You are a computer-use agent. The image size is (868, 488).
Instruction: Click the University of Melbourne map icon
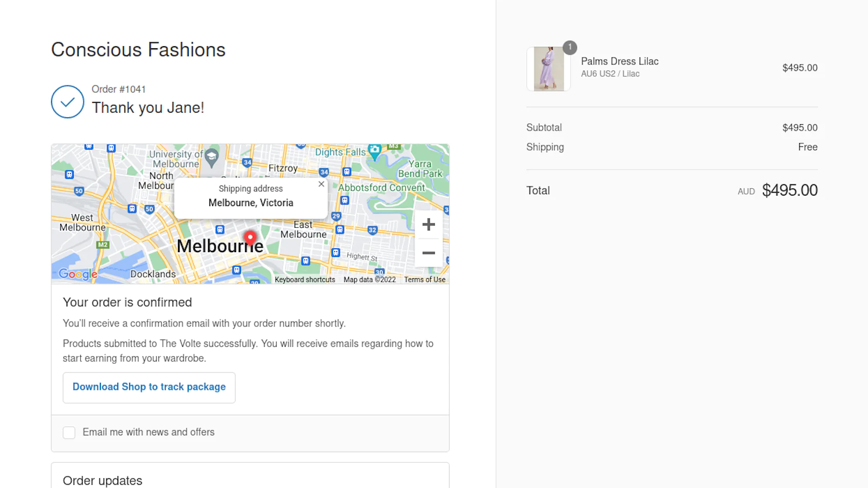point(212,157)
